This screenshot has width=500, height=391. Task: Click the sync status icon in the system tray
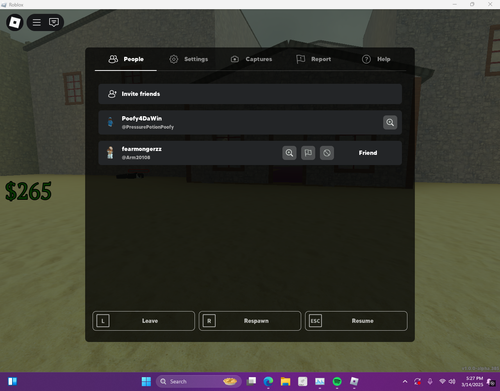[x=417, y=381]
